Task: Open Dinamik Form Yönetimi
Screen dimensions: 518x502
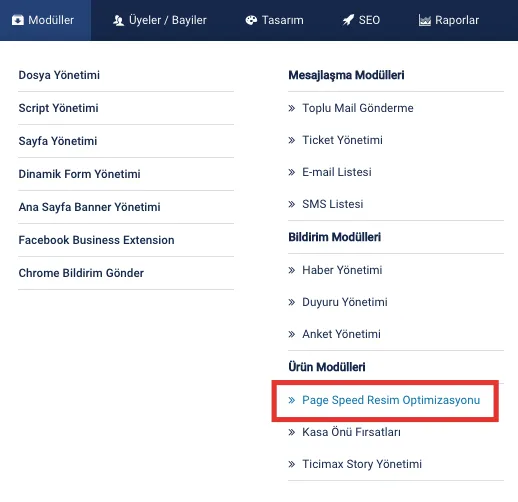Action: click(79, 174)
